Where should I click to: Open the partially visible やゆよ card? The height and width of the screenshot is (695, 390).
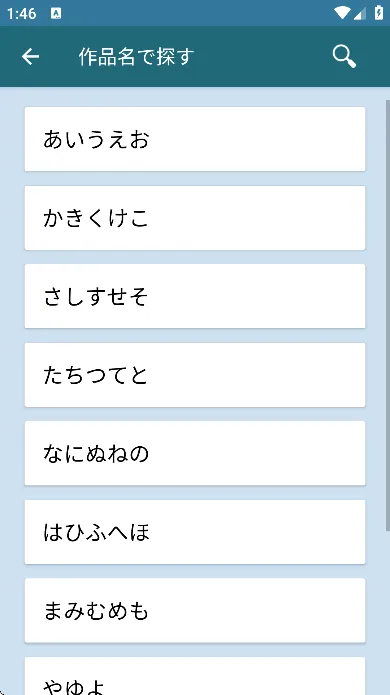point(195,676)
